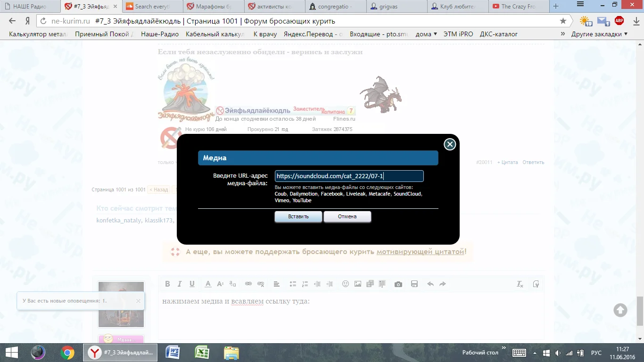
Task: Open the Наше-Радио bookmark
Action: [x=160, y=34]
